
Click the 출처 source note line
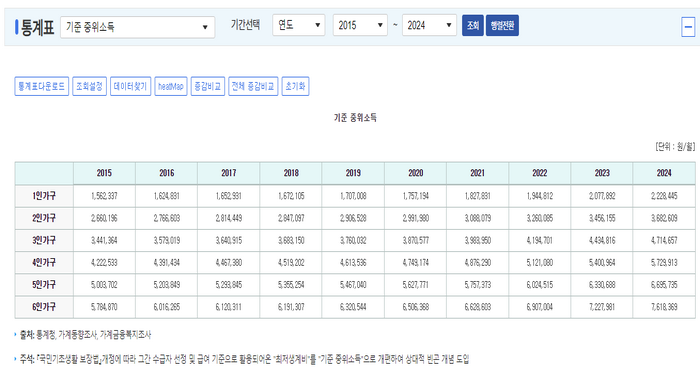85,335
